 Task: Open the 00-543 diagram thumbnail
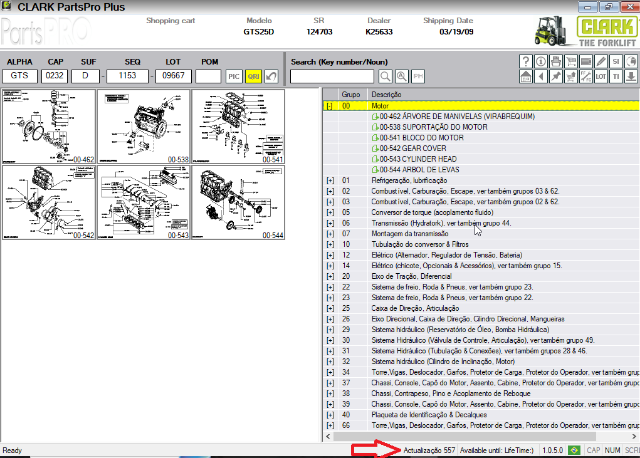[143, 202]
